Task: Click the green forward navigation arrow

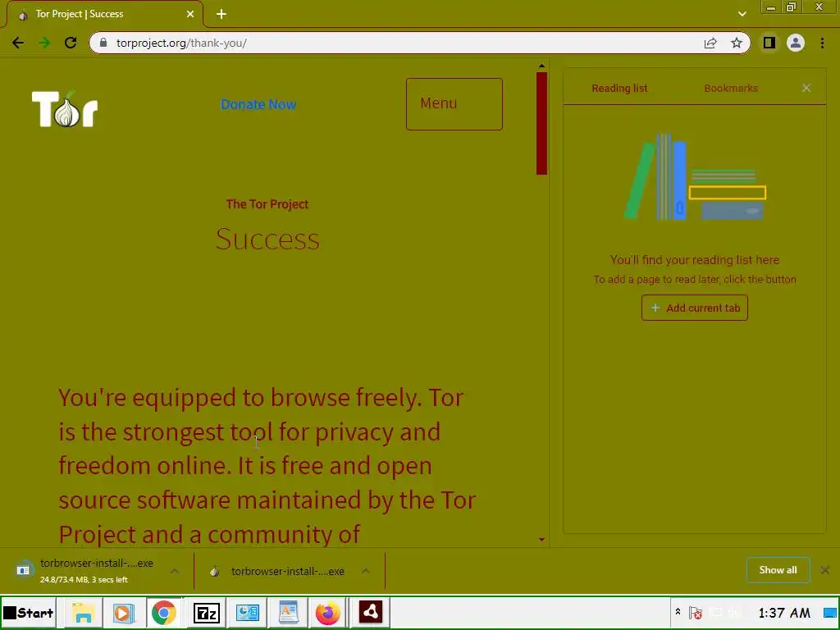Action: pyautogui.click(x=44, y=43)
